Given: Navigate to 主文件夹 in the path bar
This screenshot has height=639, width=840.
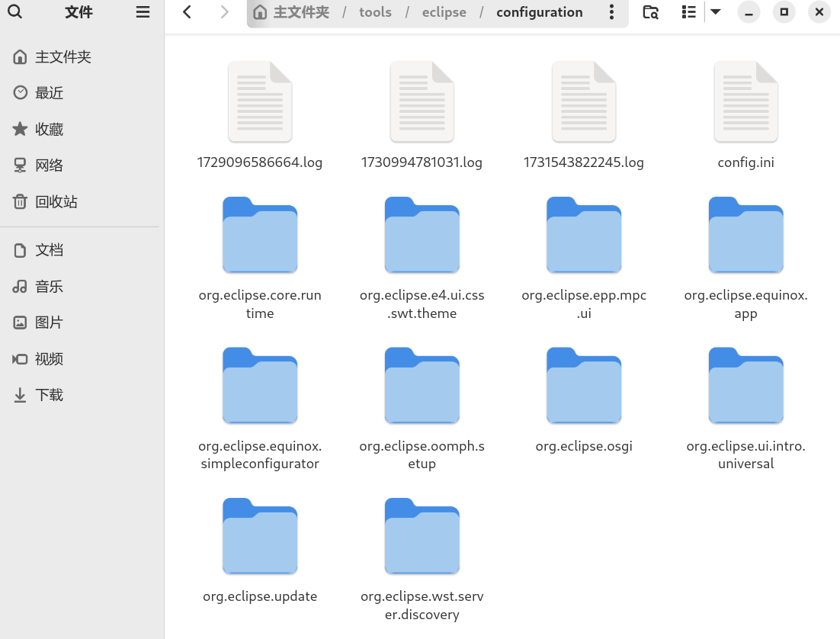Looking at the screenshot, I should pos(291,11).
